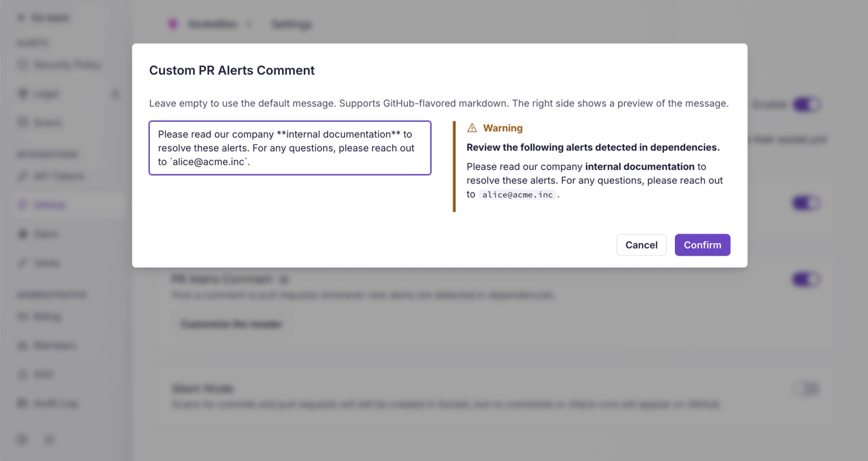
Task: Select the Billing icon under Administration
Action: [x=23, y=317]
